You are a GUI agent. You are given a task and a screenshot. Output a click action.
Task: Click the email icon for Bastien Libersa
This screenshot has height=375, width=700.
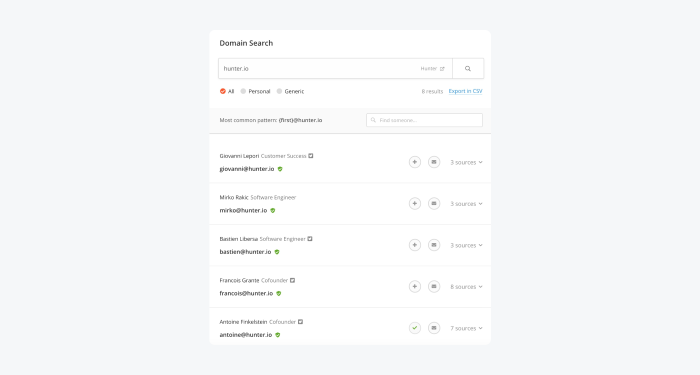tap(434, 245)
